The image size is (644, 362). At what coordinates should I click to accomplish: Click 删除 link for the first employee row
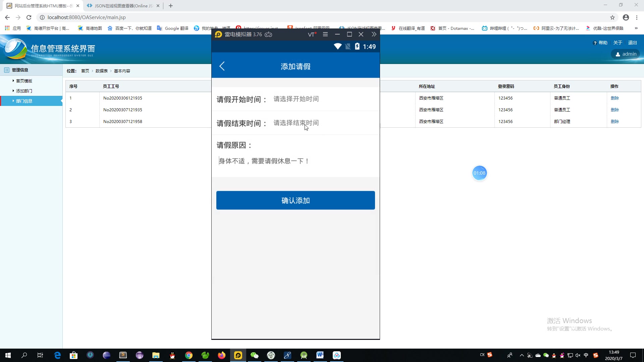coord(614,98)
